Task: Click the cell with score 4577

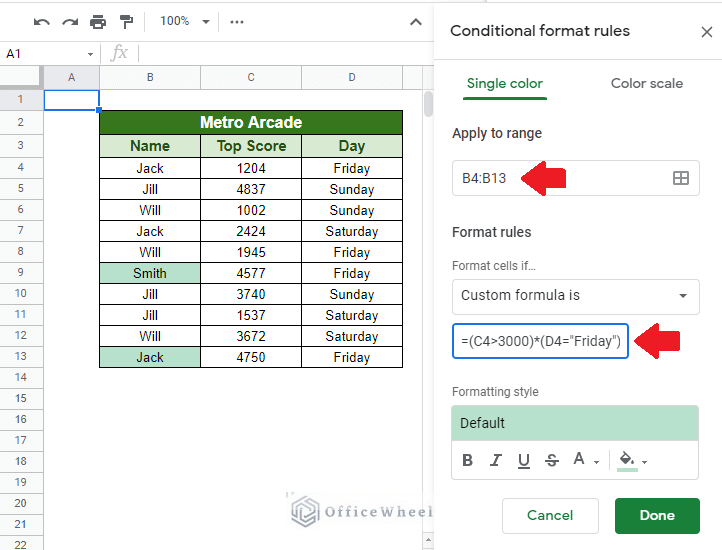Action: click(251, 273)
